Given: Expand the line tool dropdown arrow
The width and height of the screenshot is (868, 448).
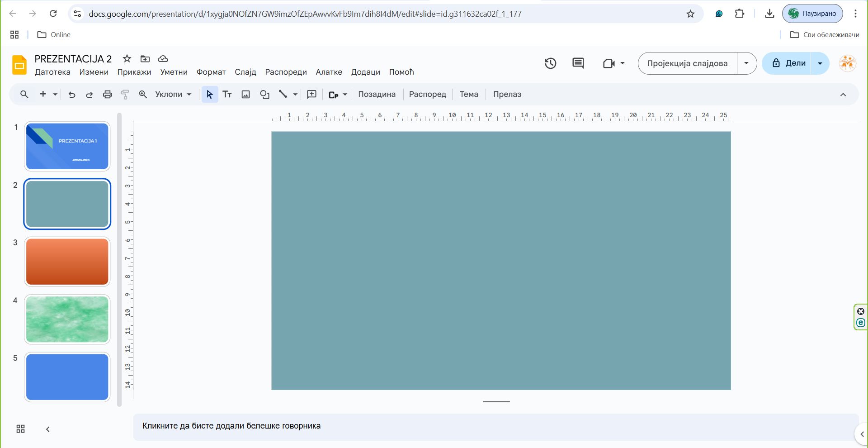Looking at the screenshot, I should tap(295, 95).
